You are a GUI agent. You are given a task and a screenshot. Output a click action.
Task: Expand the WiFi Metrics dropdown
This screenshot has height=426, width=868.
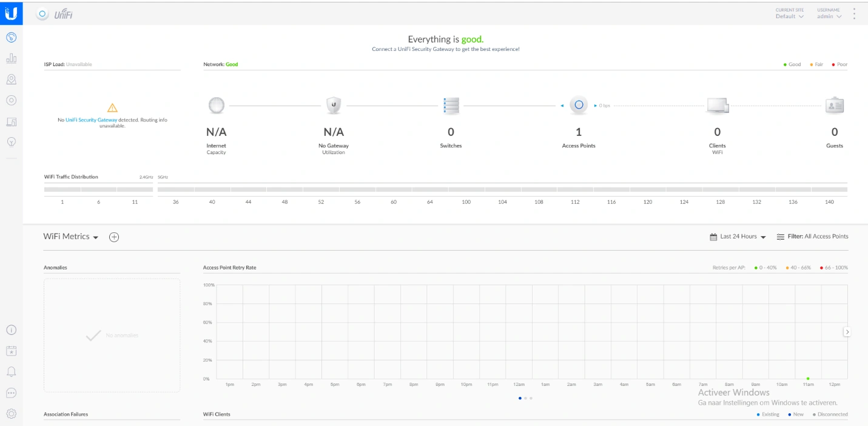(71, 237)
